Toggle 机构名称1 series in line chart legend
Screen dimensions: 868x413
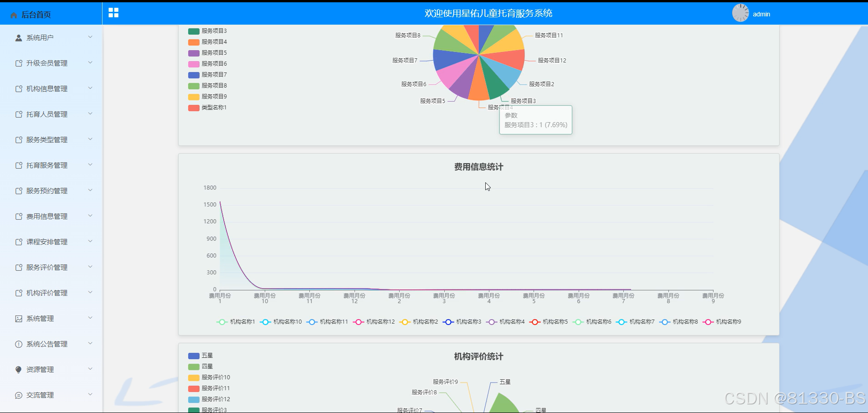pyautogui.click(x=236, y=322)
